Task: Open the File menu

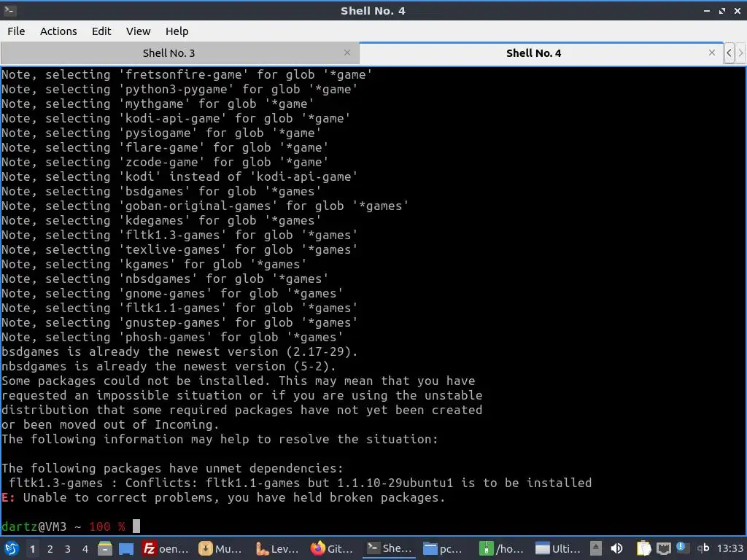Action: coord(16,31)
